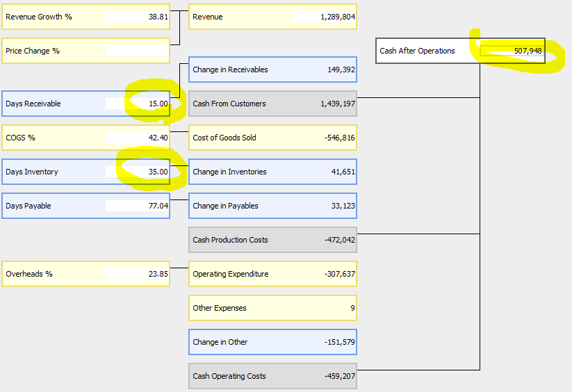
Task: Select the Cost of Goods Sold box
Action: (272, 138)
